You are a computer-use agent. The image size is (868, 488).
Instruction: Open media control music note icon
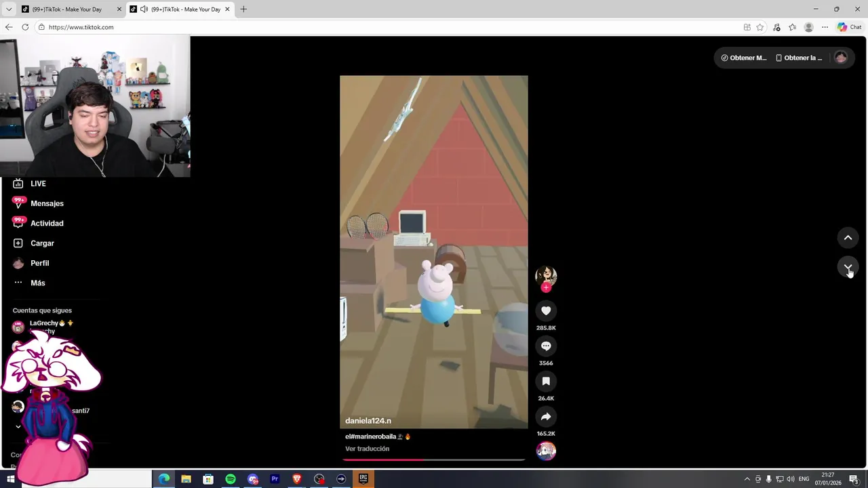click(x=776, y=27)
